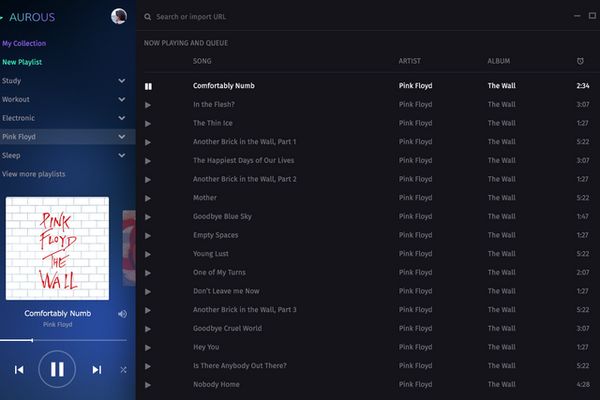
Task: Click the 4:28 duration of Nobody Home
Action: [x=583, y=384]
